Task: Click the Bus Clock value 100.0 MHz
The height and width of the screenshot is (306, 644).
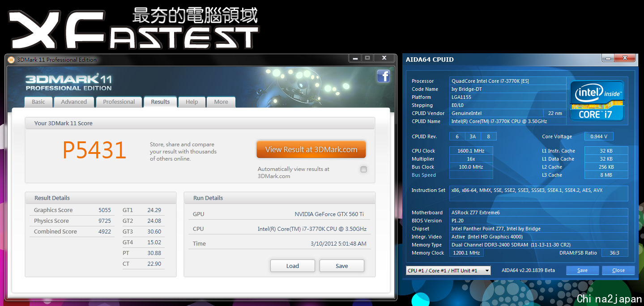Action: pyautogui.click(x=471, y=167)
